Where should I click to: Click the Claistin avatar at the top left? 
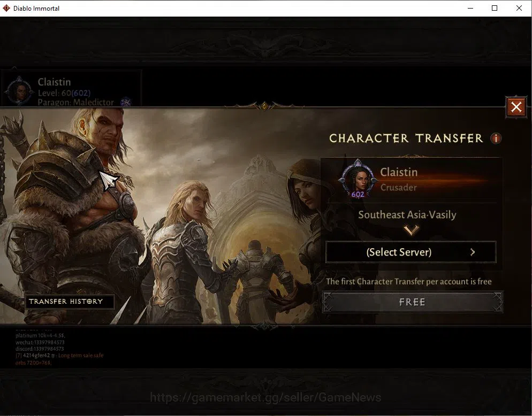click(x=19, y=91)
